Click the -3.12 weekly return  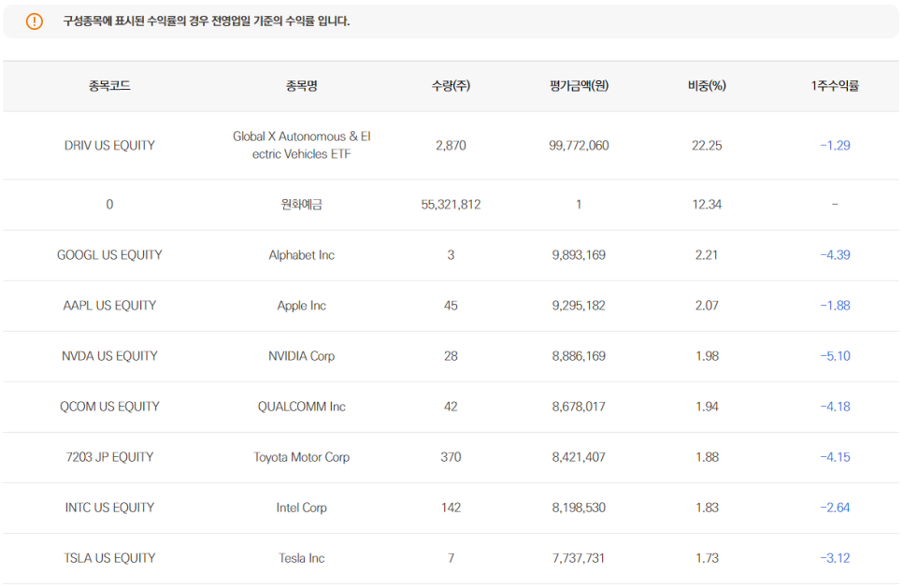(x=835, y=558)
